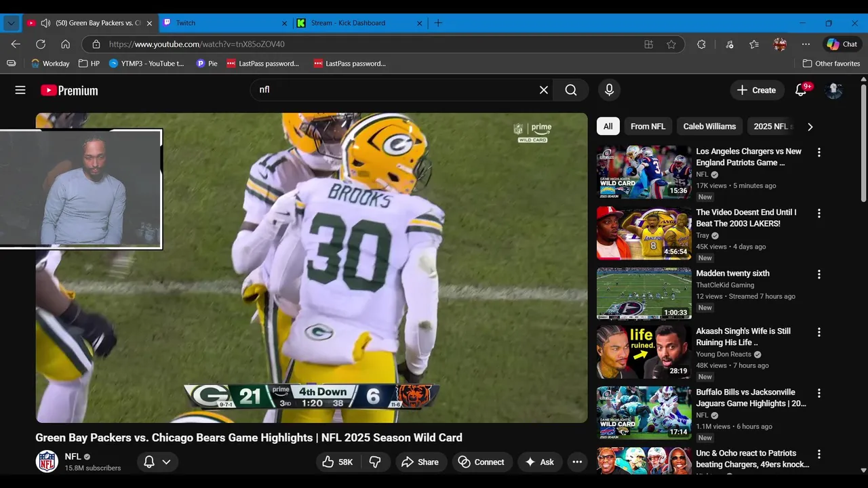Screen dimensions: 868x488
Task: Open the split screen icon in address bar
Action: (649, 44)
